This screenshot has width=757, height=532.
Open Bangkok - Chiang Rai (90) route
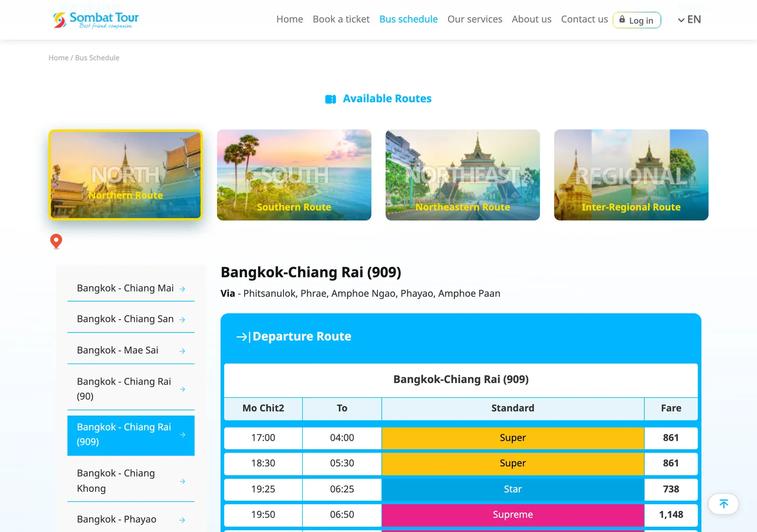tap(131, 389)
